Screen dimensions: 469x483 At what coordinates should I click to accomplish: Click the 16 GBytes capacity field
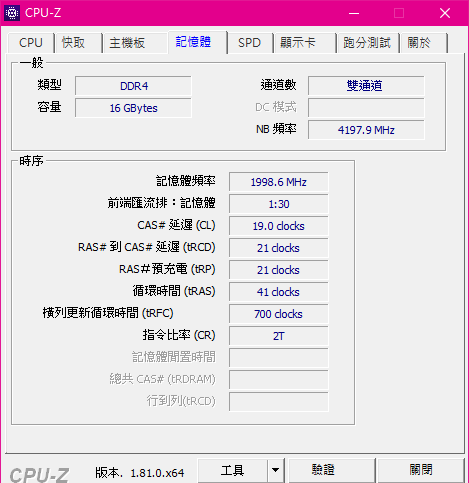tap(133, 108)
